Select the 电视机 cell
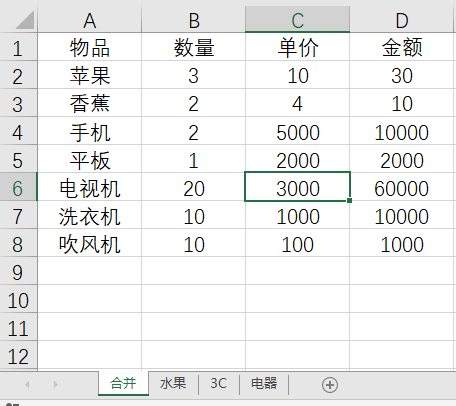This screenshot has width=456, height=406. click(90, 187)
